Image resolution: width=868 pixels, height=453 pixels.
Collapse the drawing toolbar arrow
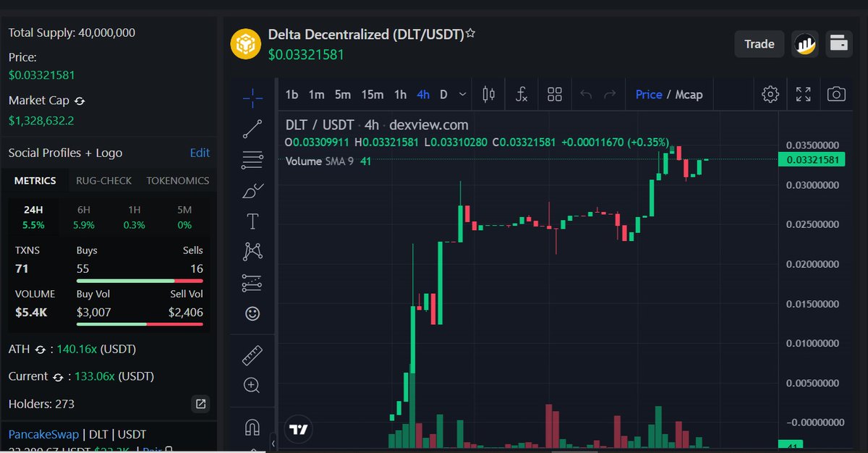tap(273, 443)
